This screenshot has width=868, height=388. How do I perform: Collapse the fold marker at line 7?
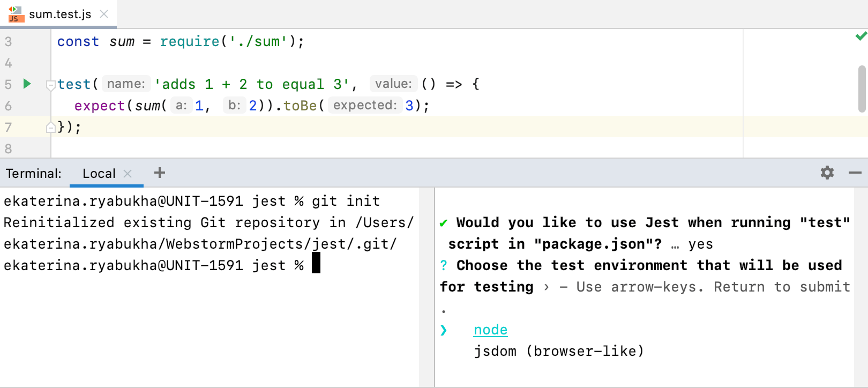click(50, 127)
